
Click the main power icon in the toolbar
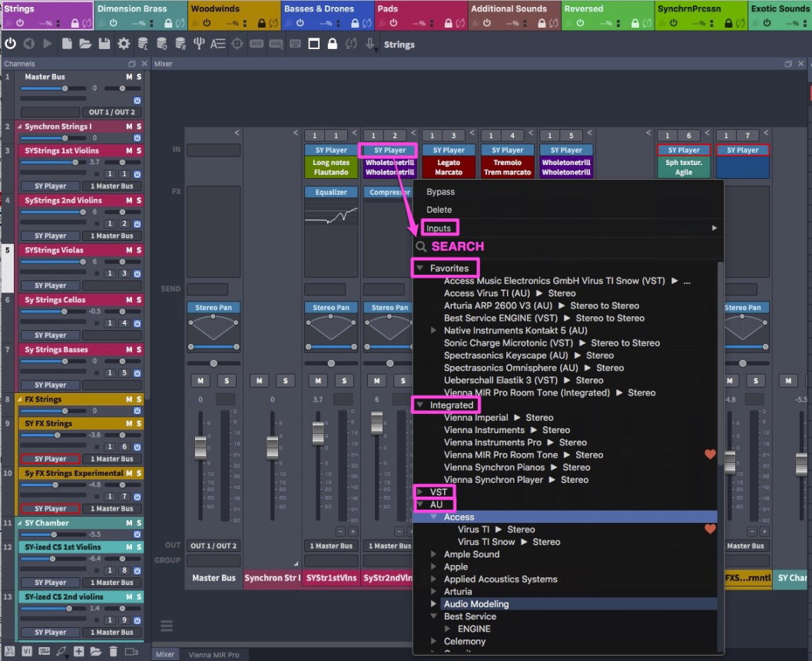coord(10,44)
